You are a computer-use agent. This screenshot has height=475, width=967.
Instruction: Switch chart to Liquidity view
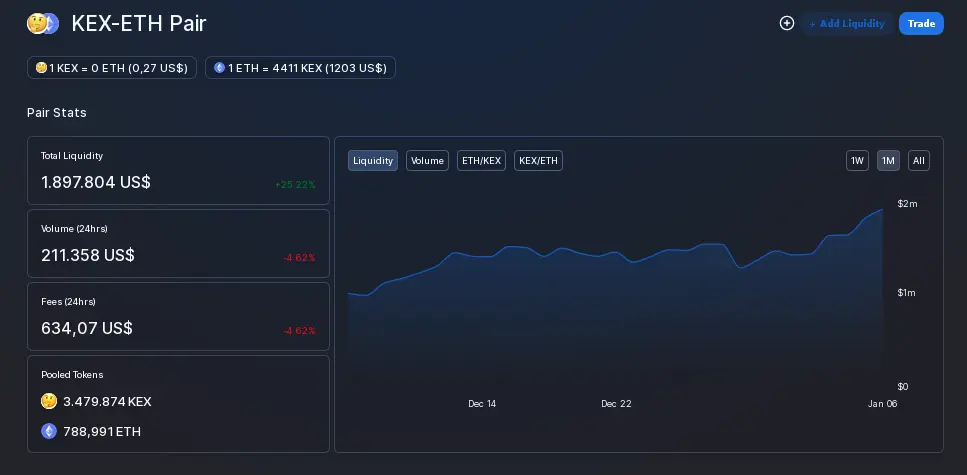click(x=373, y=160)
